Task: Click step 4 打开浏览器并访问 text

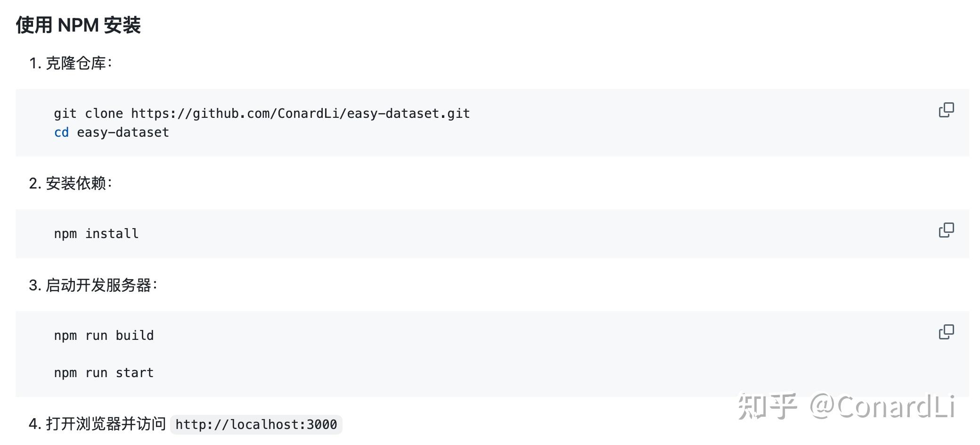Action: [97, 424]
